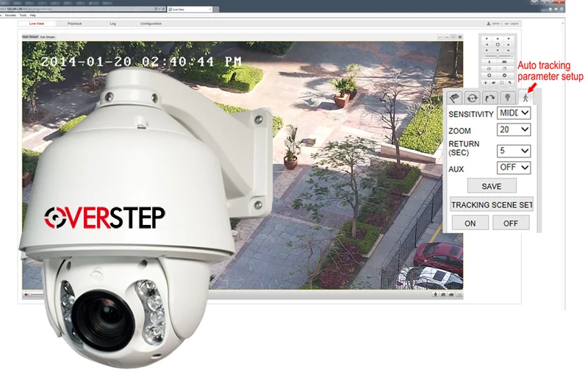Click the PTZ focus far button
Viewport: 588px width, 375px height.
(x=504, y=68)
